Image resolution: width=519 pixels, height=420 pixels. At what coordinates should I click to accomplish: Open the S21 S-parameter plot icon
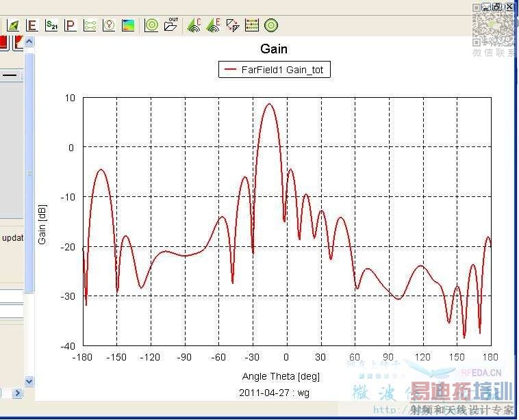pyautogui.click(x=51, y=25)
